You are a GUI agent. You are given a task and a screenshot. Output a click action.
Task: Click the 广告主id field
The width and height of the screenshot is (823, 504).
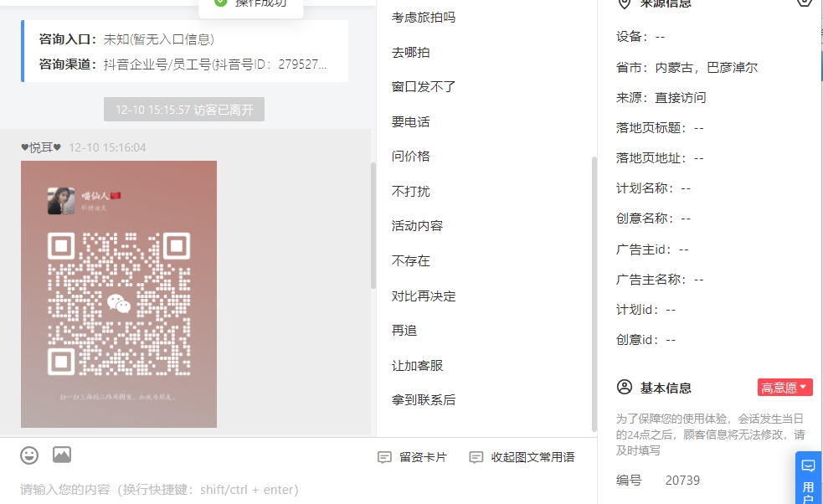click(652, 249)
